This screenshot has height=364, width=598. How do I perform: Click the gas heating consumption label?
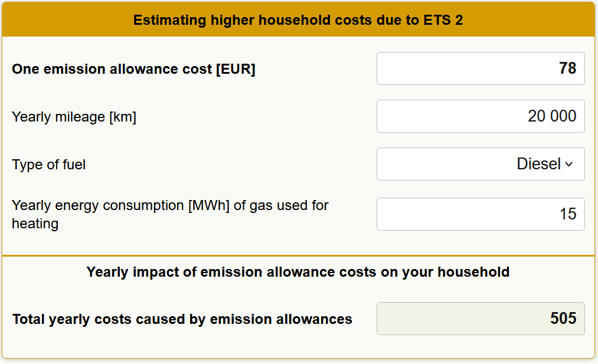coord(170,214)
